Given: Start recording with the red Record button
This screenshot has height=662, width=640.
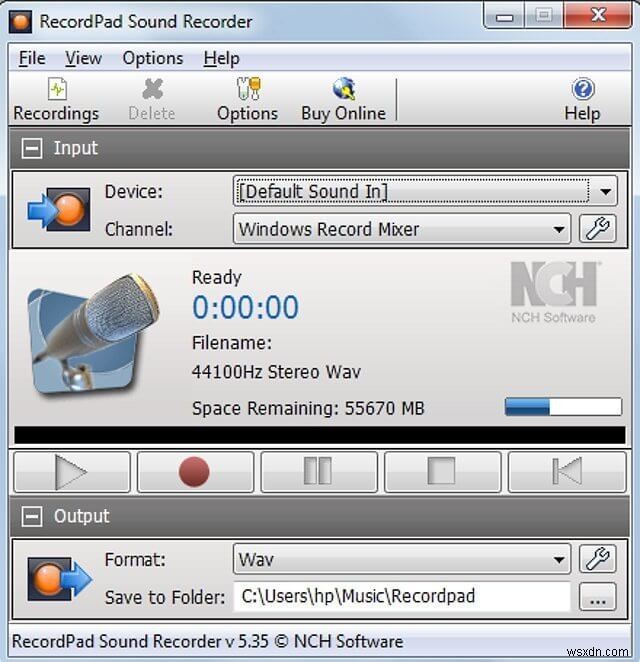Looking at the screenshot, I should click(x=195, y=472).
